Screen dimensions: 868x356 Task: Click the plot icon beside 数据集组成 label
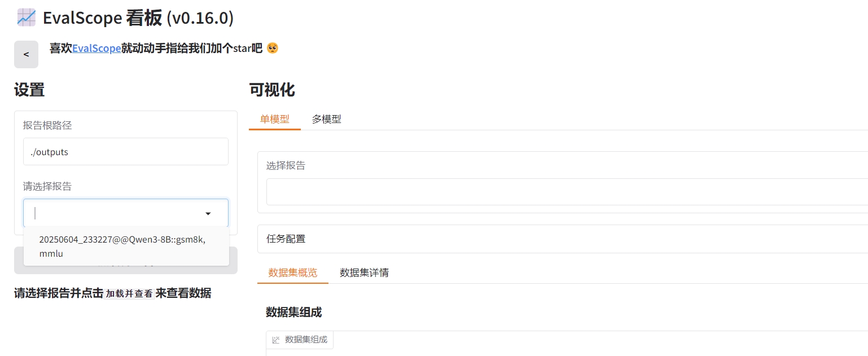point(276,340)
